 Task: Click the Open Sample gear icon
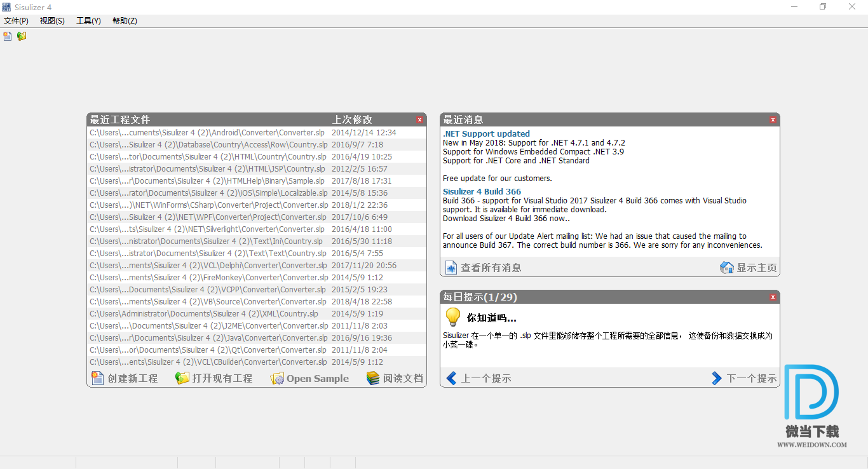tap(278, 378)
